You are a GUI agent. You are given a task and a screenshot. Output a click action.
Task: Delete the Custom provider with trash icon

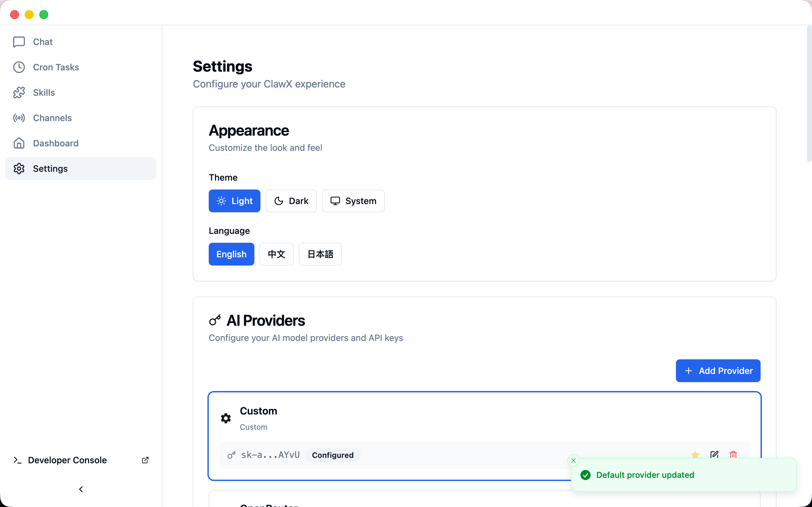point(733,454)
